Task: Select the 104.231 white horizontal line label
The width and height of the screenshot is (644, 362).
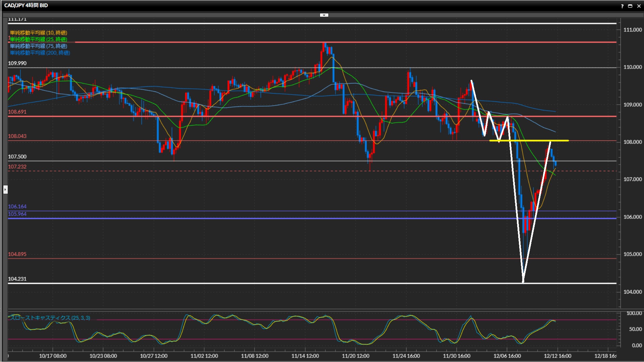Action: tap(17, 279)
